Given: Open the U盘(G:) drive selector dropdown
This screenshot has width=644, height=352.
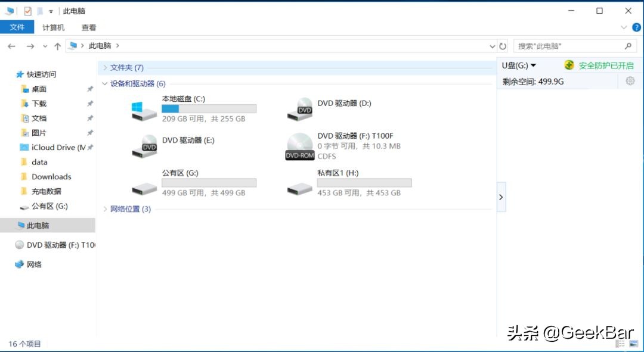Looking at the screenshot, I should (519, 66).
